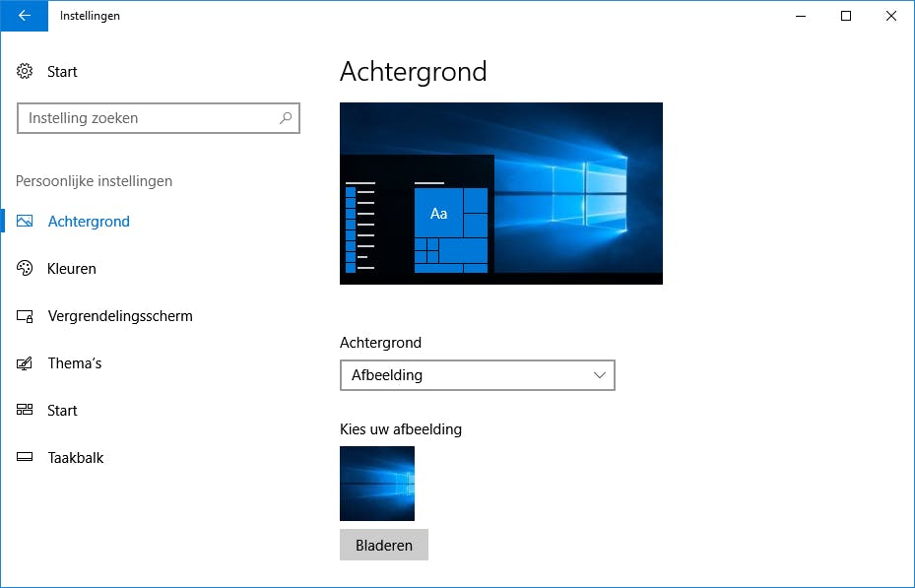The height and width of the screenshot is (588, 915).
Task: Click the back arrow in title bar
Action: click(24, 16)
